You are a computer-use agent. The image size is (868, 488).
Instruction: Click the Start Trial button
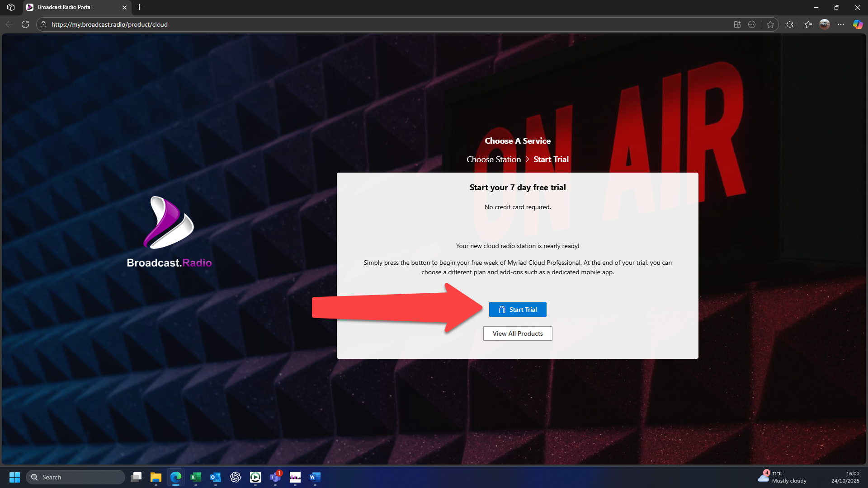pos(517,310)
